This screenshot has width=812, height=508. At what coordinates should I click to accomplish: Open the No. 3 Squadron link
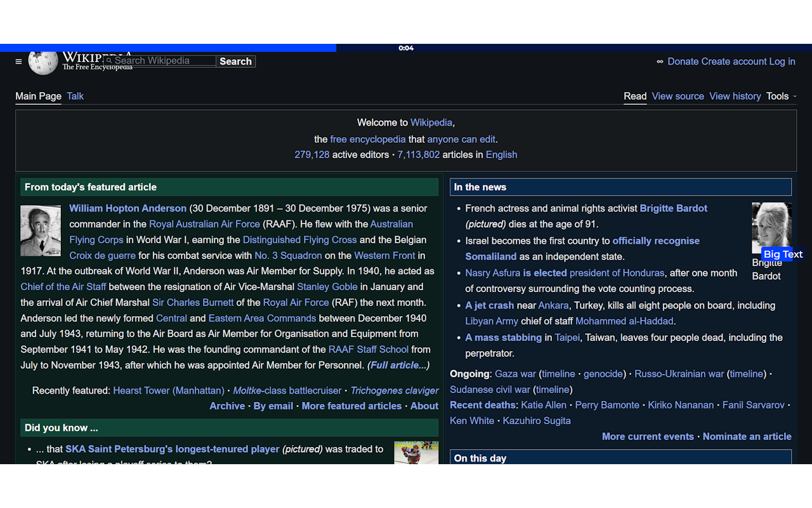tap(288, 255)
